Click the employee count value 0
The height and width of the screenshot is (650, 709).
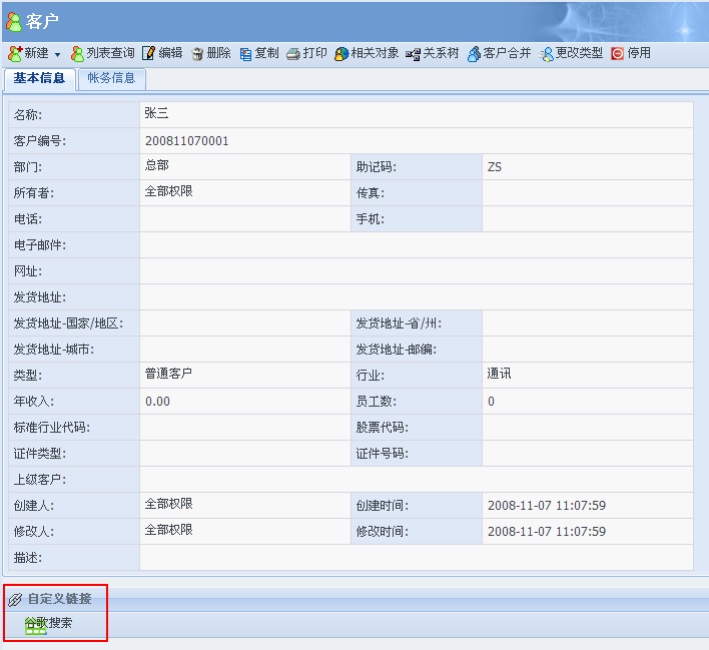(x=491, y=401)
